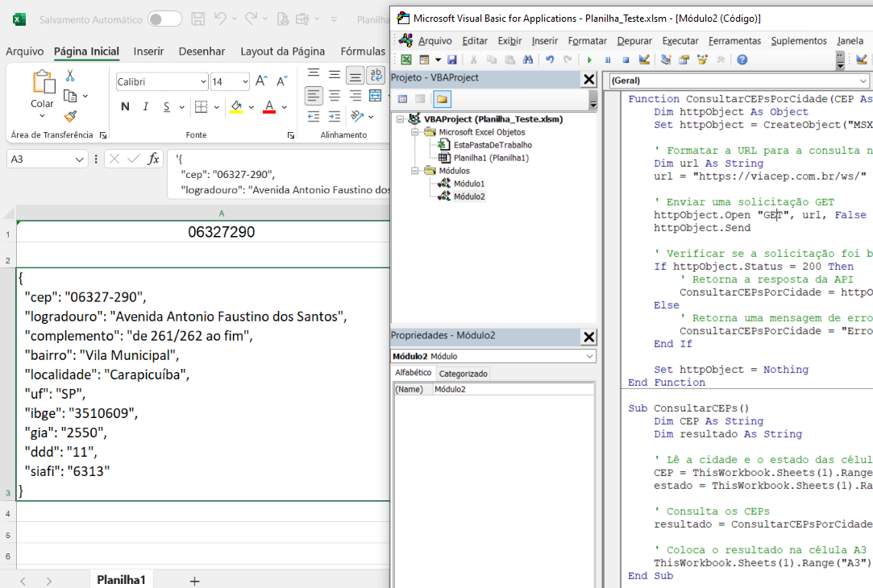Open the Calibri font name dropdown
The width and height of the screenshot is (873, 588).
coord(203,82)
